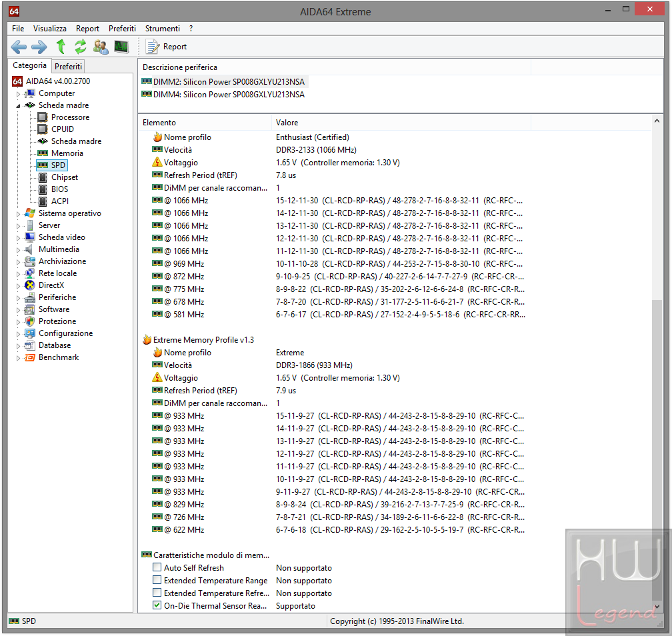Screen dimensions: 672x636
Task: Open the system monitor screen icon
Action: click(121, 46)
